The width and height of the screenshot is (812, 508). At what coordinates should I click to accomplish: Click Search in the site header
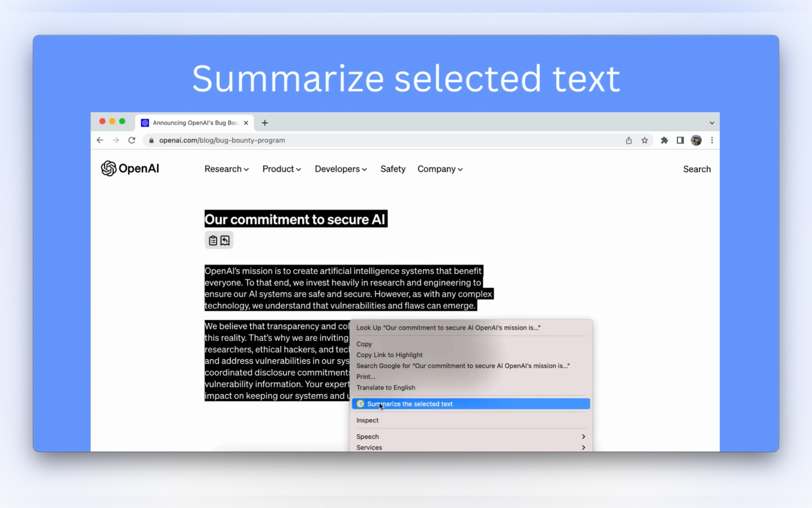coord(697,169)
